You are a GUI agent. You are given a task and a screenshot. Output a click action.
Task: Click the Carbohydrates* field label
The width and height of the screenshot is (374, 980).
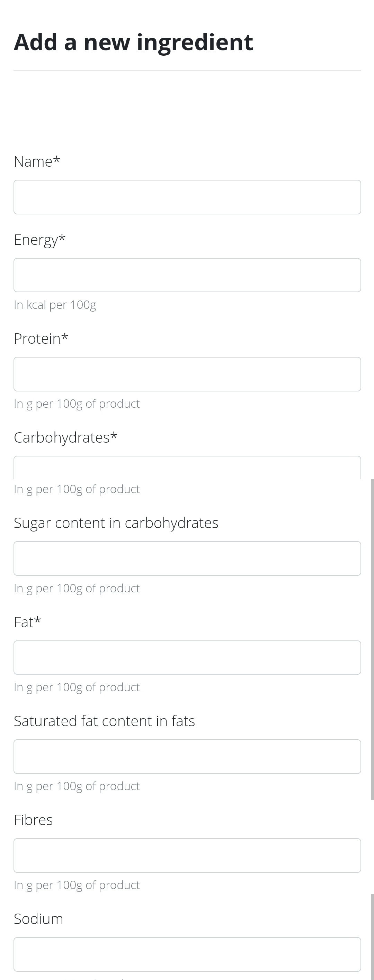point(65,437)
